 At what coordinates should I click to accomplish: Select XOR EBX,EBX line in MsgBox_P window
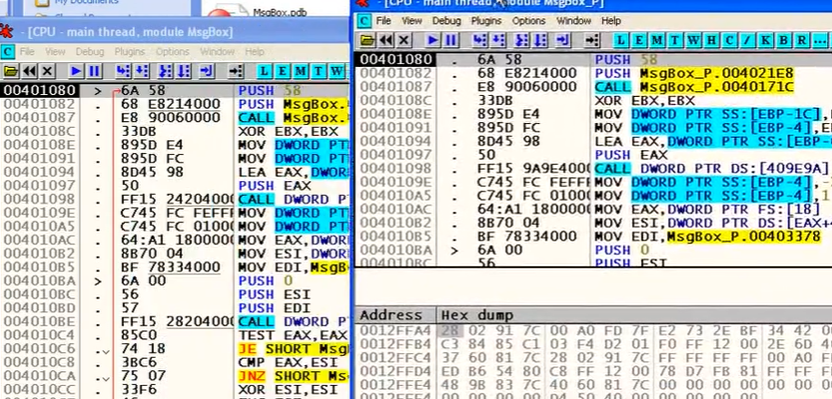pyautogui.click(x=644, y=100)
